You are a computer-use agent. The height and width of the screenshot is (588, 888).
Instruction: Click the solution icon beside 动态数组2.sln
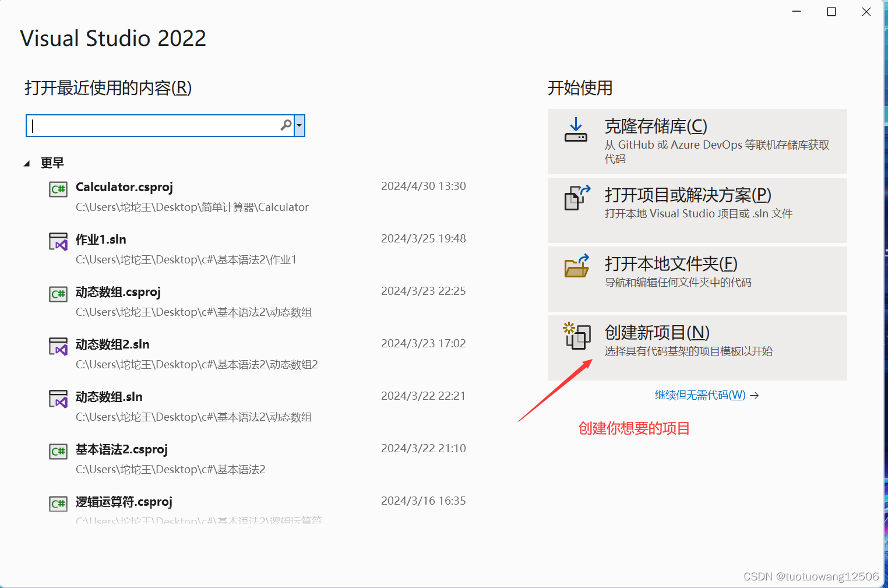(58, 347)
